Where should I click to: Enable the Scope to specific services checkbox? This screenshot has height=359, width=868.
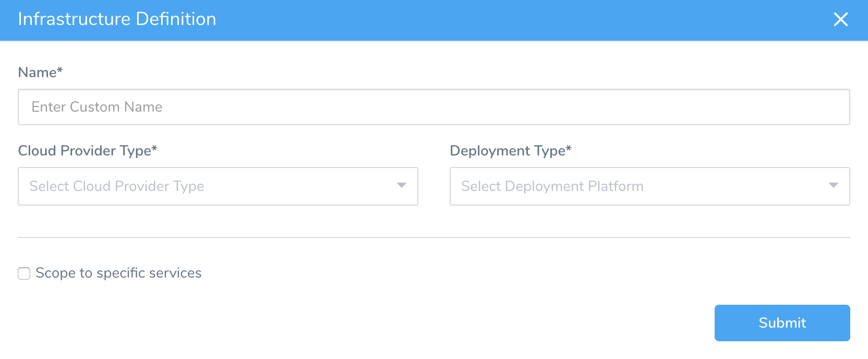(x=24, y=273)
